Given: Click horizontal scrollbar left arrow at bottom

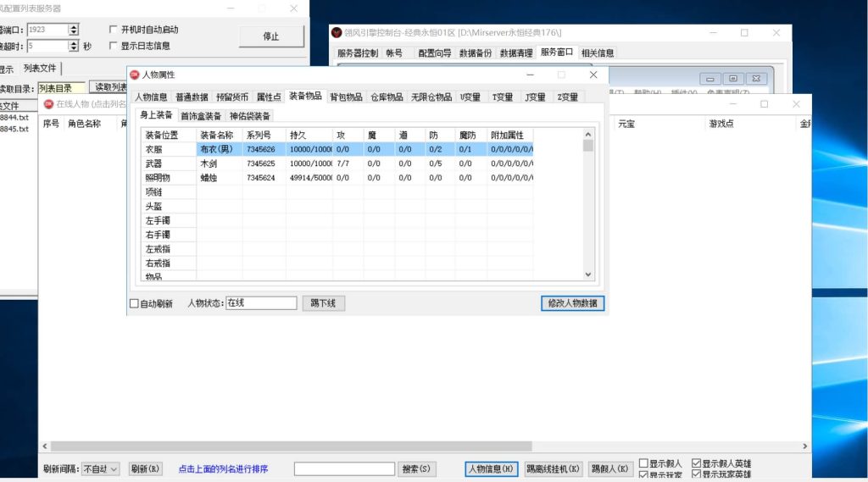Looking at the screenshot, I should (45, 446).
